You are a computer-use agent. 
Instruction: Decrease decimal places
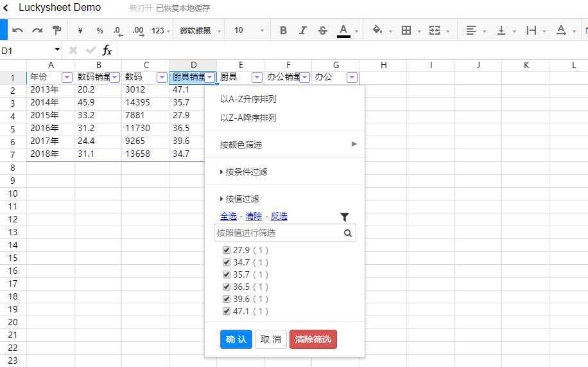(x=117, y=31)
